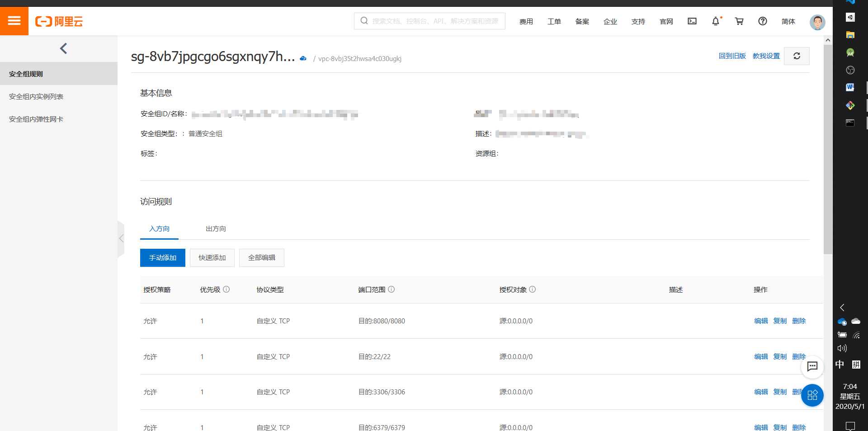
Task: Click the 回到旧版 link
Action: pos(732,56)
